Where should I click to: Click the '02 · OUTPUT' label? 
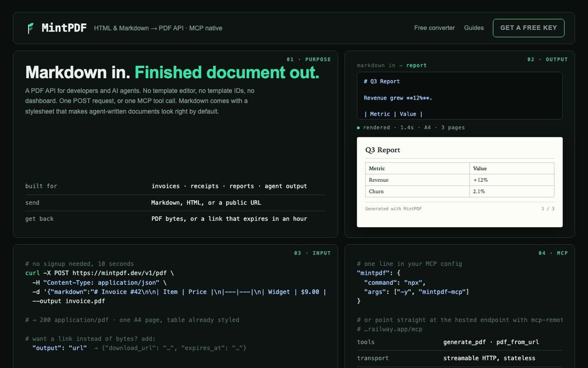pyautogui.click(x=548, y=59)
